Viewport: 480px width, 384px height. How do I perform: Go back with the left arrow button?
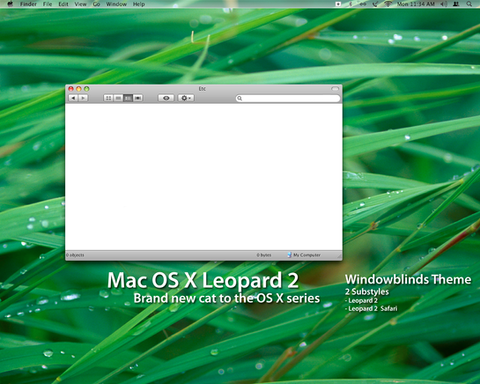click(73, 98)
